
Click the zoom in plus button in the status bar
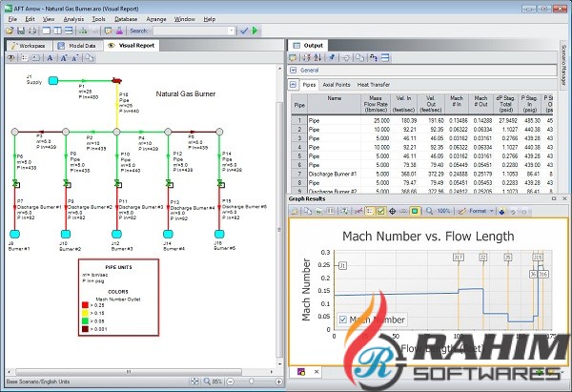tap(278, 382)
